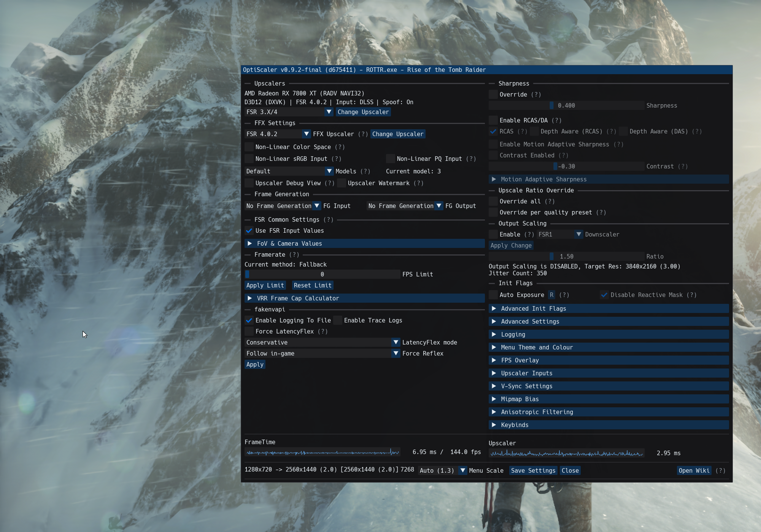Open the OptiScaler Wiki
Viewport: 761px width, 532px height.
coord(694,470)
